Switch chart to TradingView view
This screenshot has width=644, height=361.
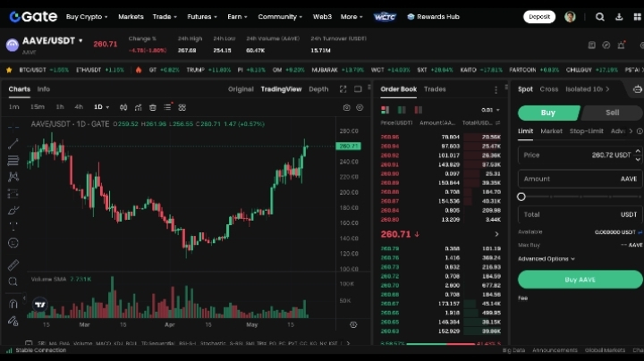[281, 89]
